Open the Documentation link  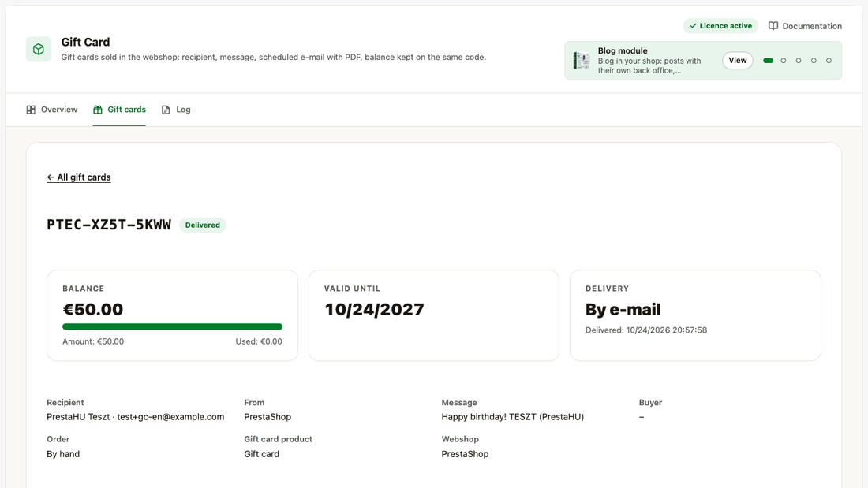click(x=806, y=26)
